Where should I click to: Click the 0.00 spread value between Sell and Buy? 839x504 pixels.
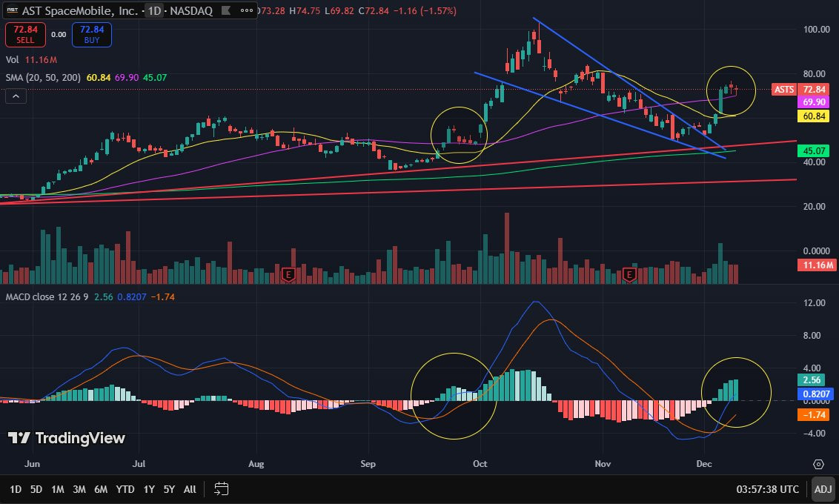59,35
